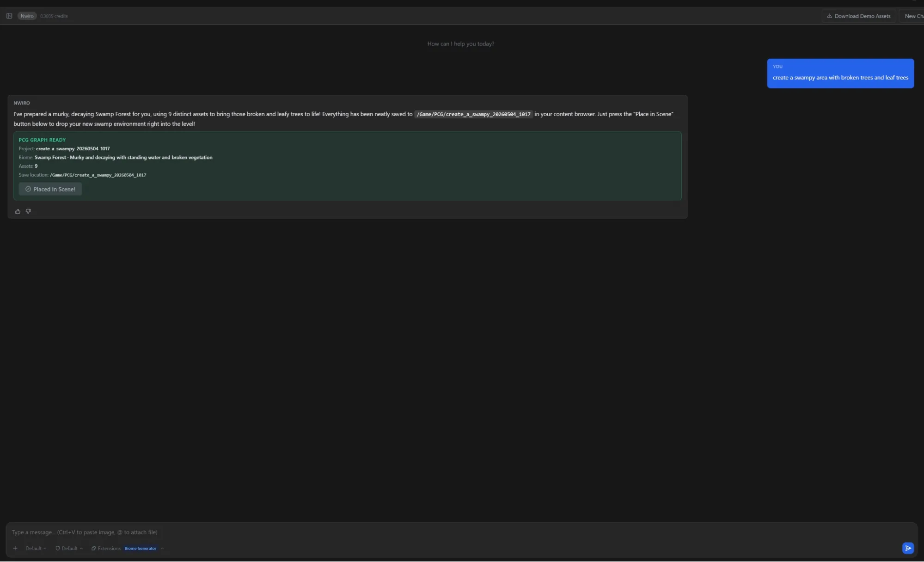Click the download icon beside Demo Assets
The width and height of the screenshot is (924, 562).
point(830,16)
